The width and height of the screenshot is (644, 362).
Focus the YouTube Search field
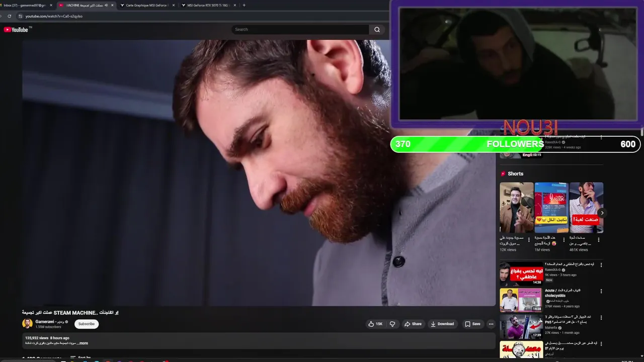[x=300, y=30]
